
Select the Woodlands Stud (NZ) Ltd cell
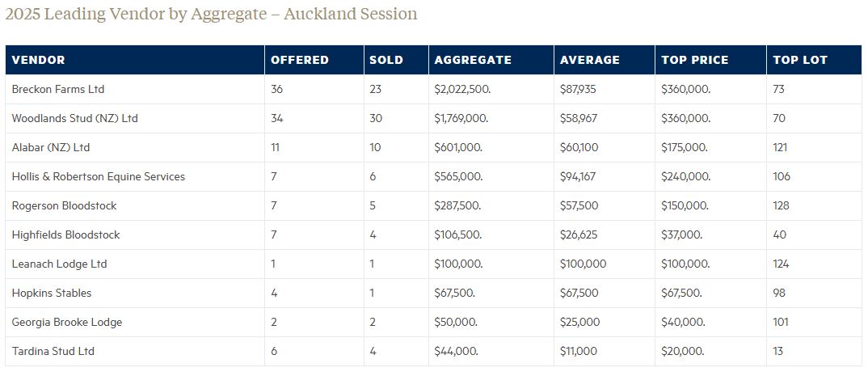pos(75,118)
